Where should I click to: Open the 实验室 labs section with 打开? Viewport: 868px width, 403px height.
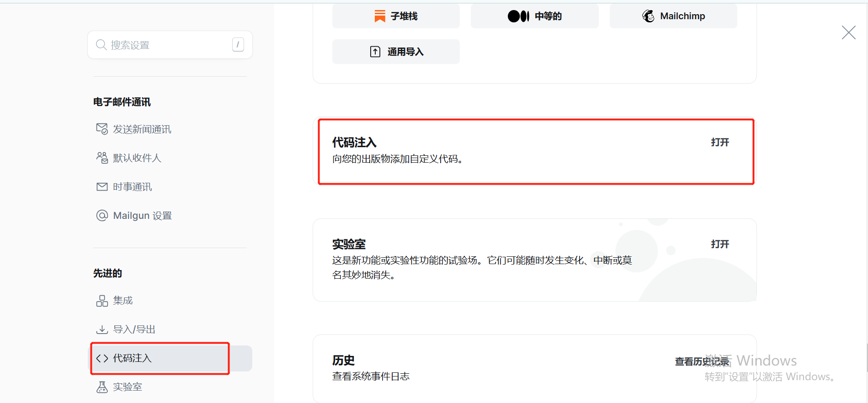(720, 244)
